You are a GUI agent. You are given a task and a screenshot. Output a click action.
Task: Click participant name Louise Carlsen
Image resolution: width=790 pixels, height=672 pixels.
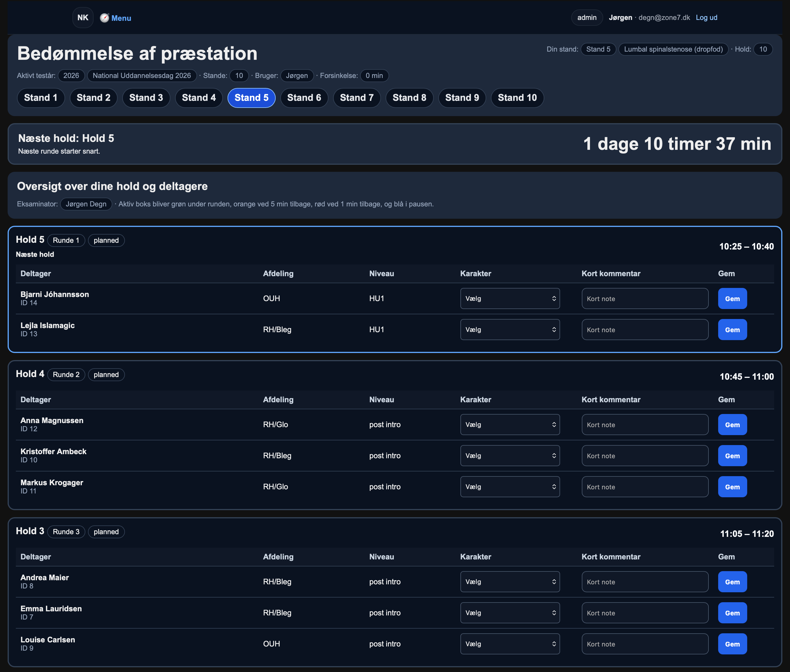click(48, 640)
